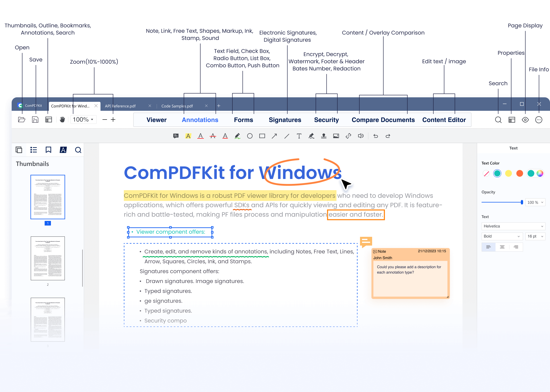This screenshot has width=550, height=392.
Task: Select the Hand pan tool
Action: 62,120
